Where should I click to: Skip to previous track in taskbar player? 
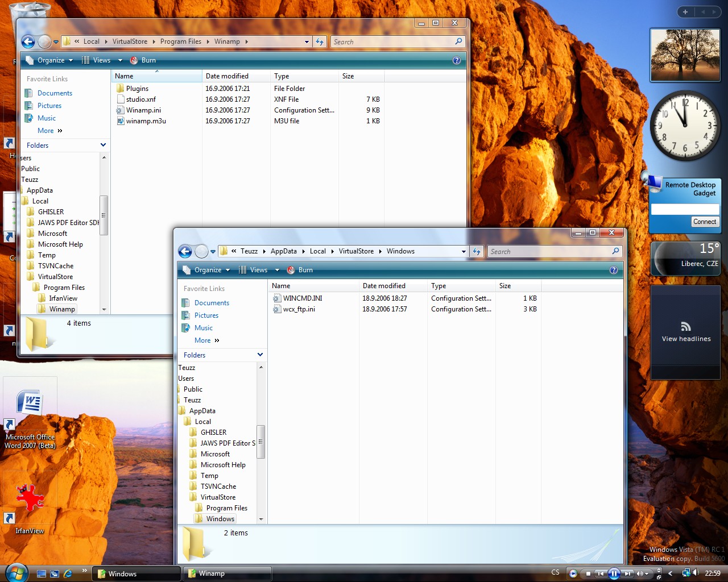[600, 573]
